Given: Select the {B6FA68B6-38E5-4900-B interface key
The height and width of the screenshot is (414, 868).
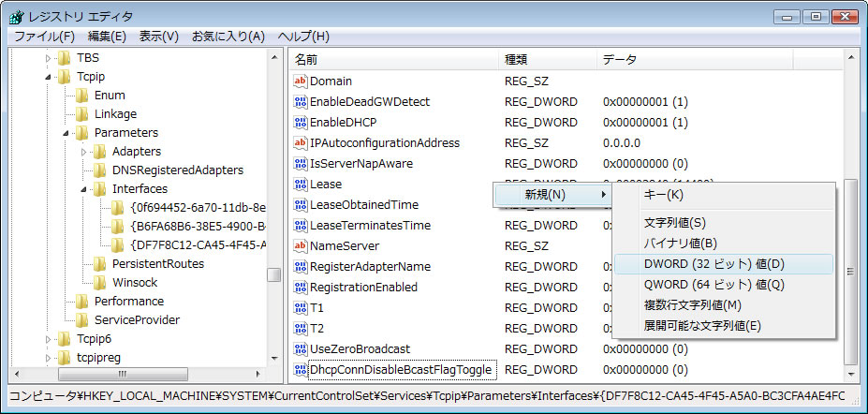Looking at the screenshot, I should tap(199, 227).
